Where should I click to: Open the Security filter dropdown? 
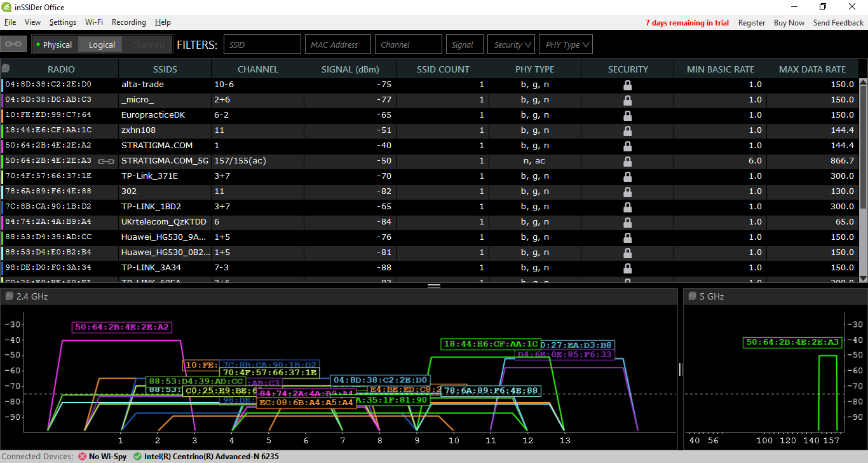click(x=512, y=45)
